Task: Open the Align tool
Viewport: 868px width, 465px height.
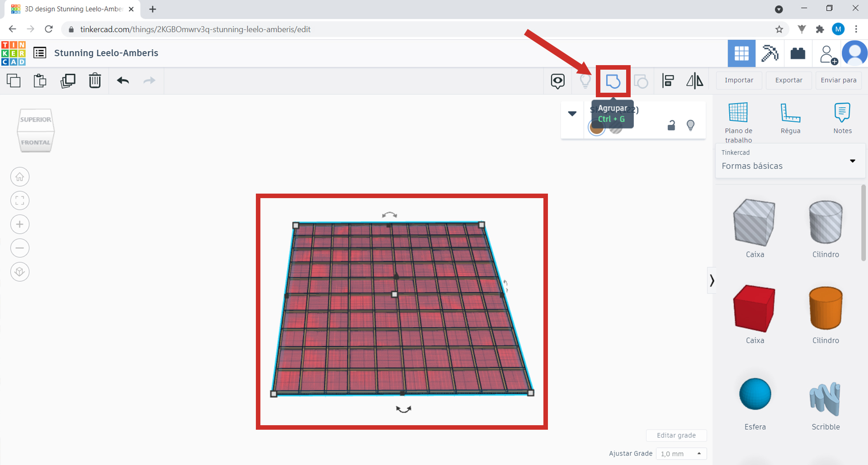Action: 668,81
